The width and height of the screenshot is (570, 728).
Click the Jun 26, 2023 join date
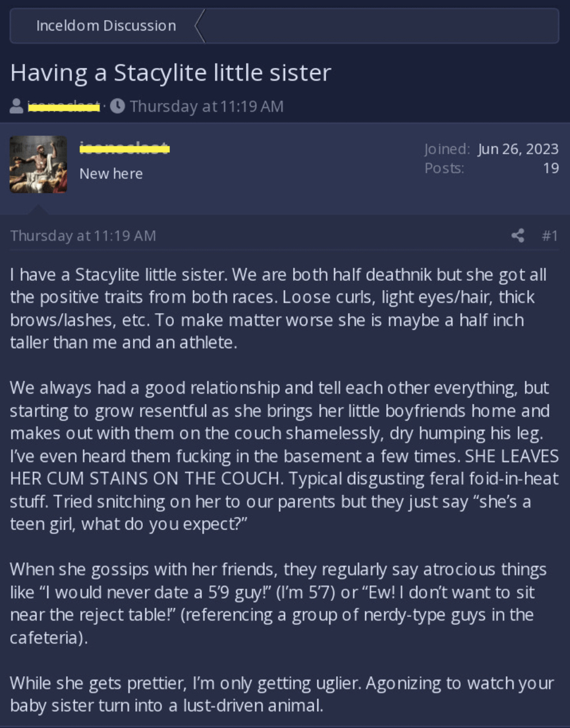pyautogui.click(x=518, y=148)
